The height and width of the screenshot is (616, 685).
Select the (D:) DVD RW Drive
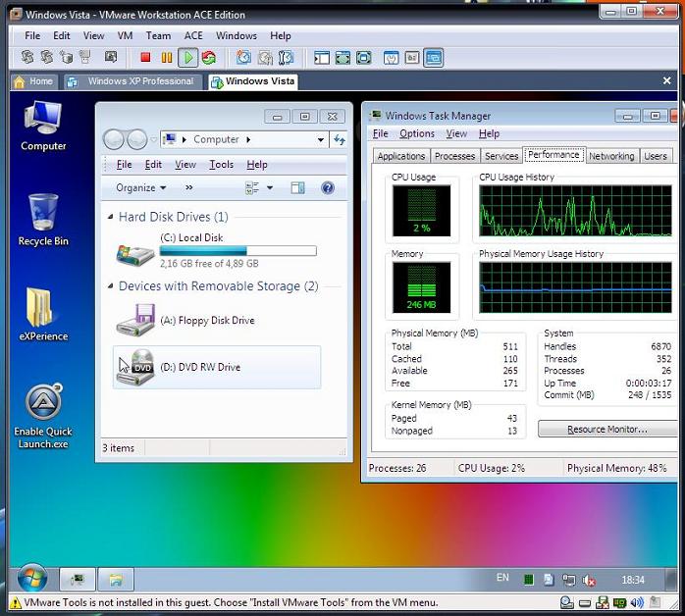pyautogui.click(x=217, y=367)
